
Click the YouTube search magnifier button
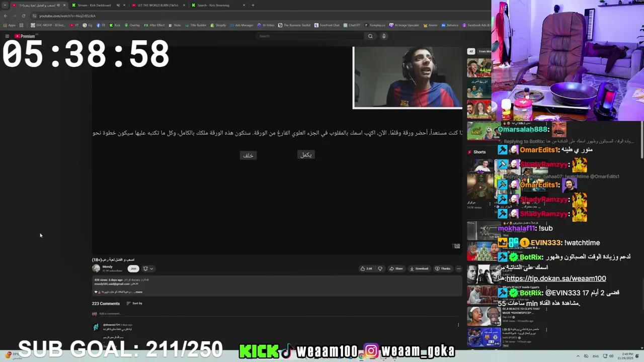370,36
